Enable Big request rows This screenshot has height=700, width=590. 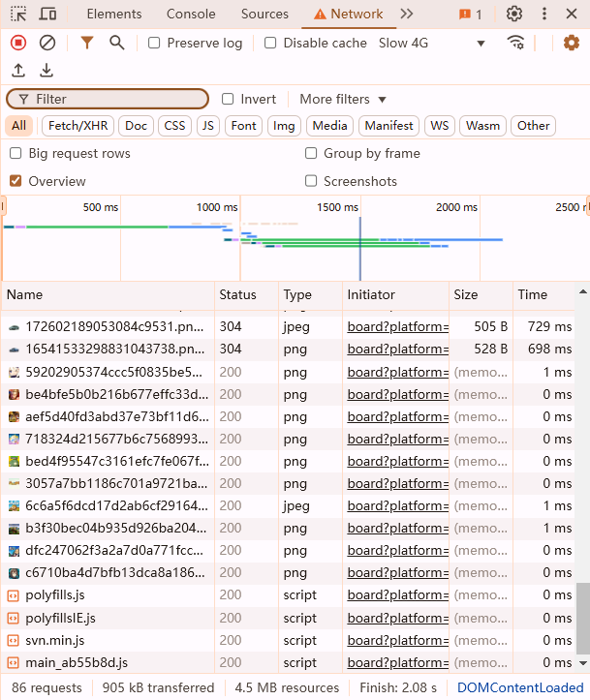(16, 153)
